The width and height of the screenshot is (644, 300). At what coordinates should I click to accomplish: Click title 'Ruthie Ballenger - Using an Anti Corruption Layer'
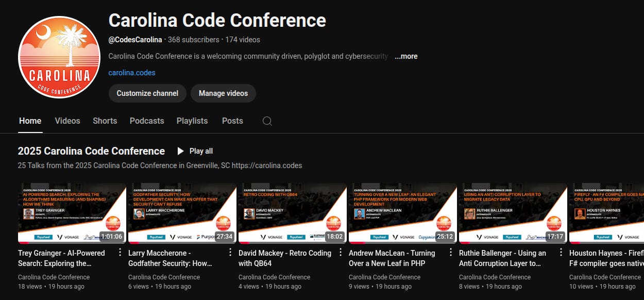[x=502, y=258]
